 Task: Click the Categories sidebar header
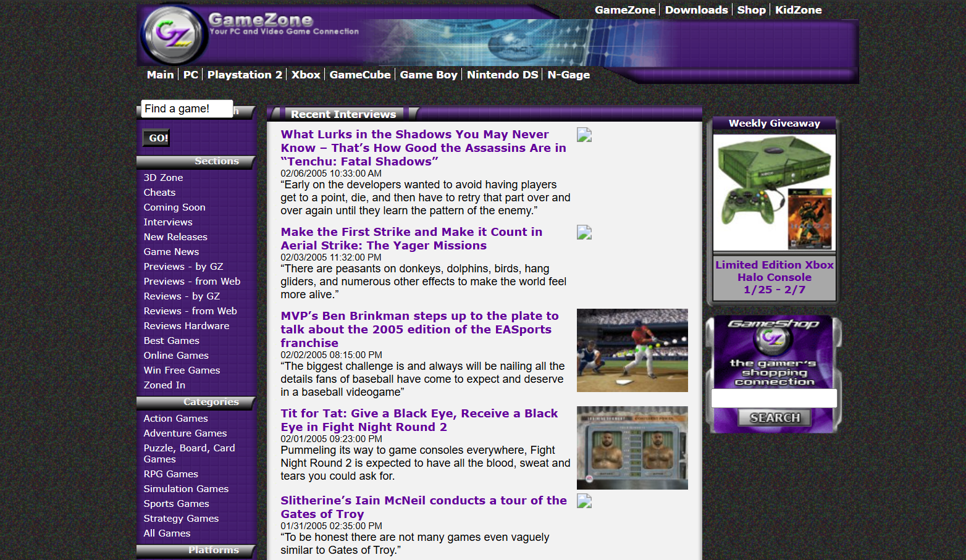(211, 402)
